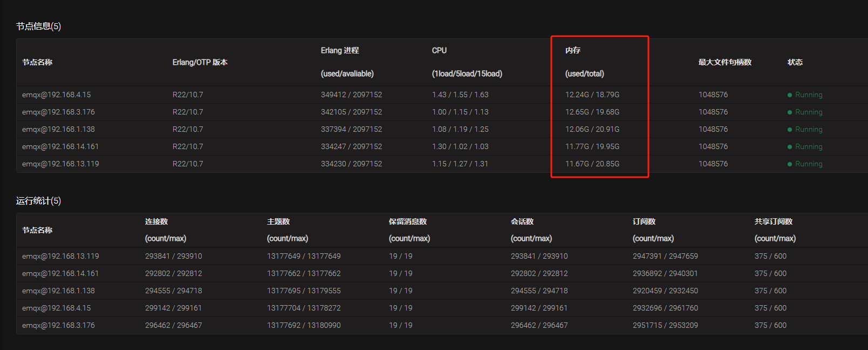Click the 连接数 column header
Viewport: 868px width, 350px height.
click(x=156, y=221)
